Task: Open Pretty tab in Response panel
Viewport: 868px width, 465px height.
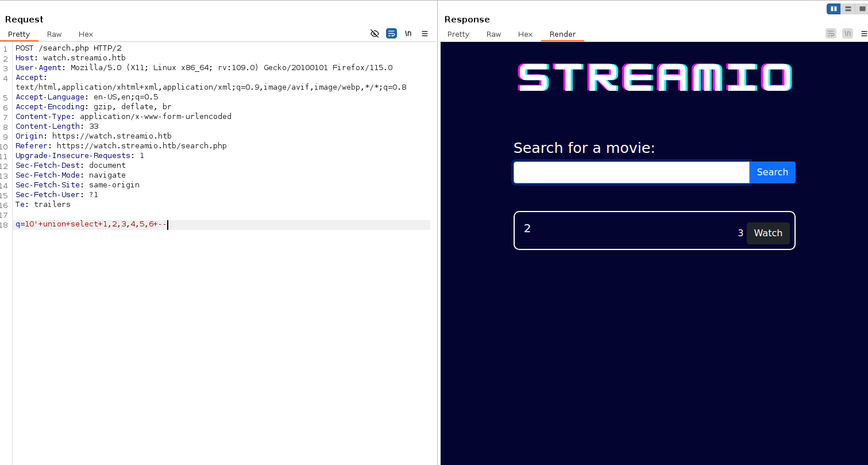Action: tap(458, 34)
